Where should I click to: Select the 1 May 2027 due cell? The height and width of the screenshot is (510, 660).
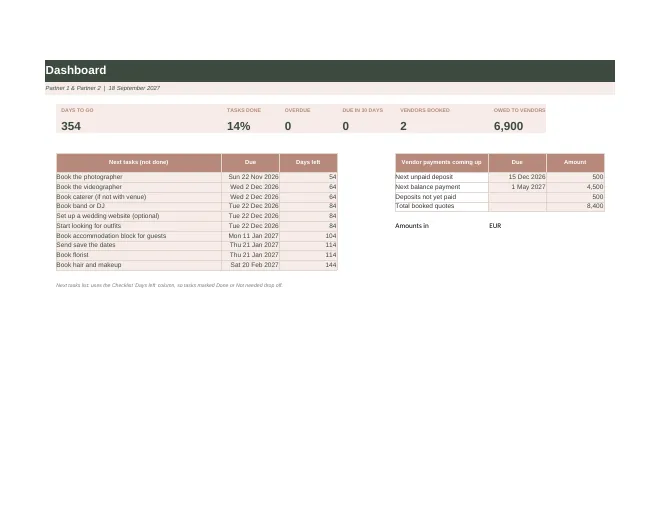tap(517, 187)
